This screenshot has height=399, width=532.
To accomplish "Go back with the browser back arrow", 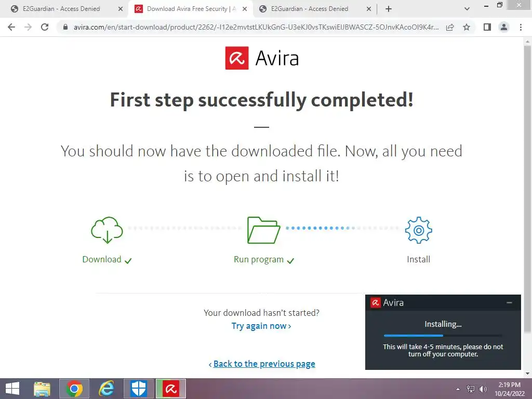I will pyautogui.click(x=11, y=27).
